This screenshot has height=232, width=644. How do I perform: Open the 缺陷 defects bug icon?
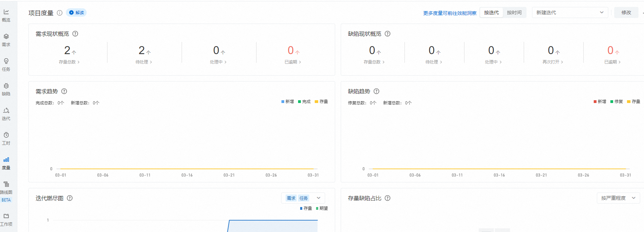[x=6, y=86]
